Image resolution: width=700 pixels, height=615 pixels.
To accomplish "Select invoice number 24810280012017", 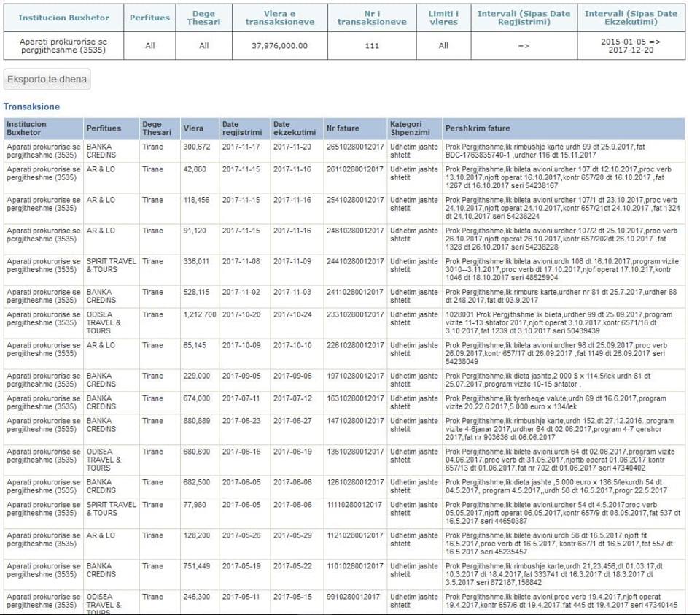I will [x=355, y=231].
